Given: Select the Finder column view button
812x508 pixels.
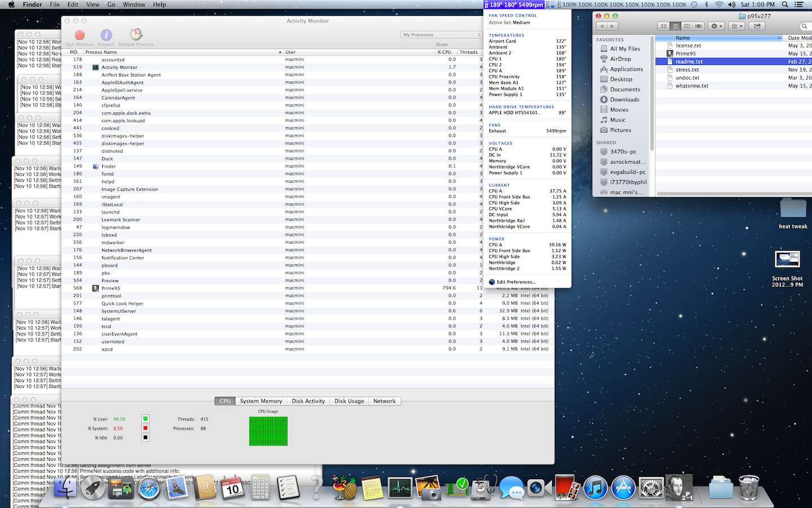Looking at the screenshot, I should click(x=687, y=26).
